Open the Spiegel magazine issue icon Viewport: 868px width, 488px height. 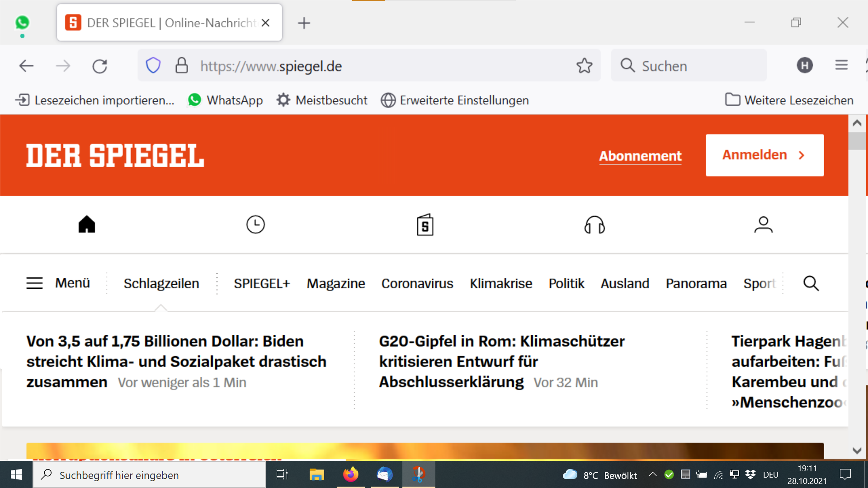pos(425,225)
